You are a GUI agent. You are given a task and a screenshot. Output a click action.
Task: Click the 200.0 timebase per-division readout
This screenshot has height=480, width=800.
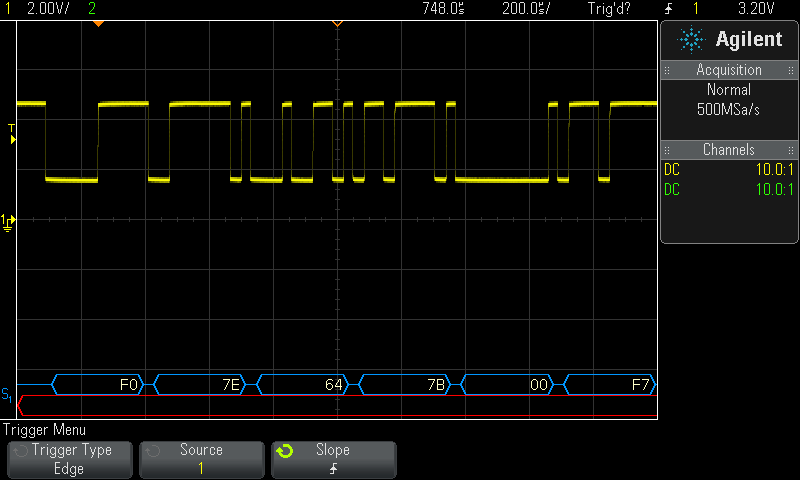(525, 8)
